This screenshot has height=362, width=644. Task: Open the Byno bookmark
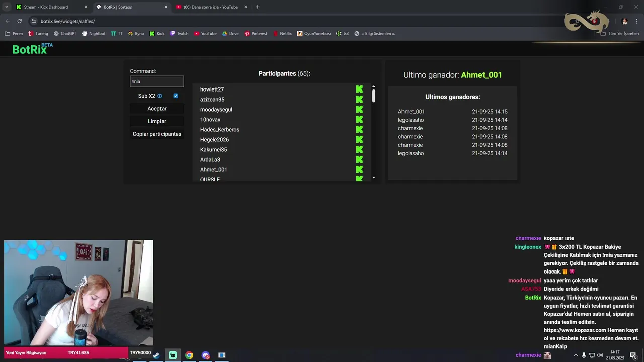pyautogui.click(x=136, y=34)
